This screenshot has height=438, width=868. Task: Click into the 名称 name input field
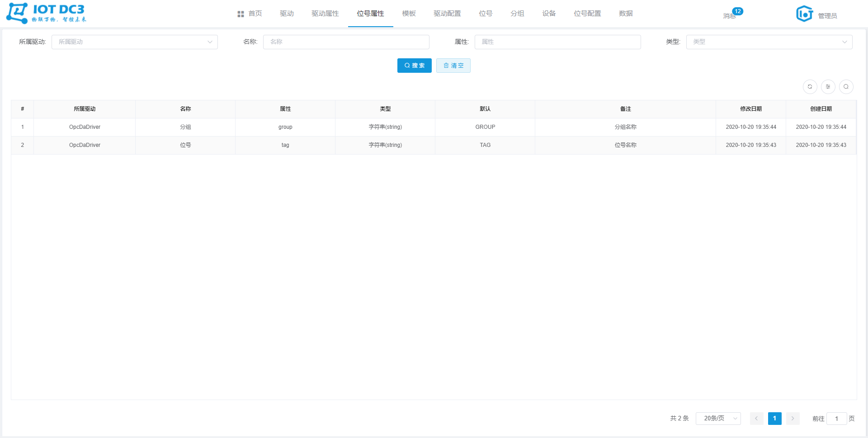tap(346, 42)
